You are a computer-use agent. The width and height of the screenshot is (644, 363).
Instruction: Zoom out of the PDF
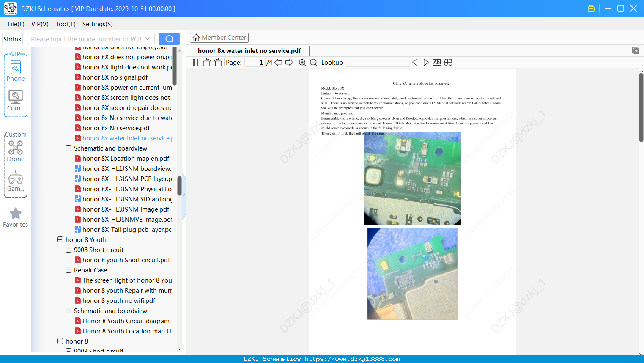(314, 62)
